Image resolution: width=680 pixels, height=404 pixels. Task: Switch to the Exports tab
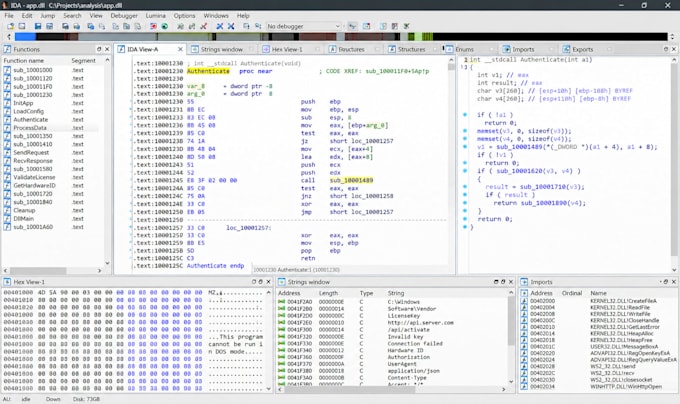coord(582,49)
